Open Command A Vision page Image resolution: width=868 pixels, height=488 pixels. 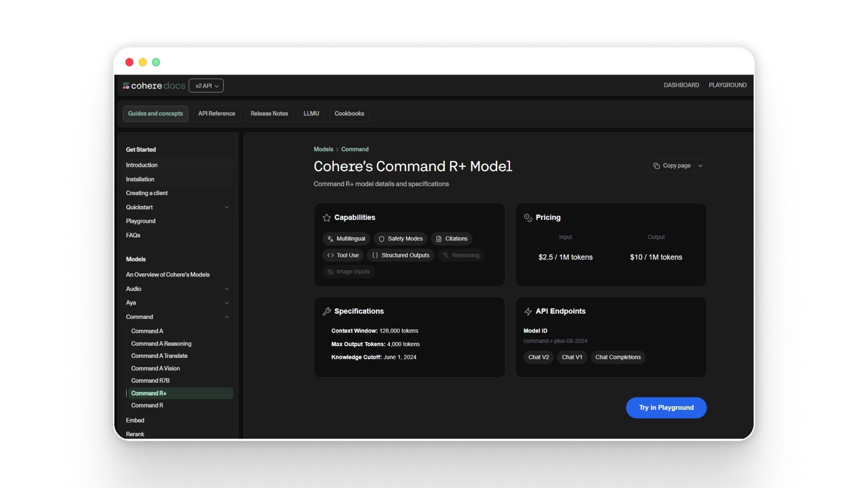180,368
